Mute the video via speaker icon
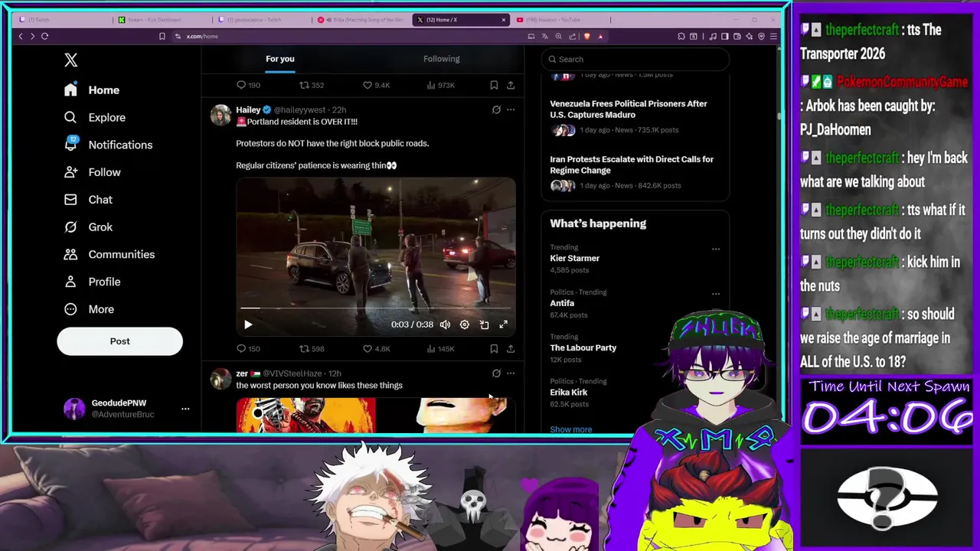Screen dimensions: 980x551 (x=445, y=324)
